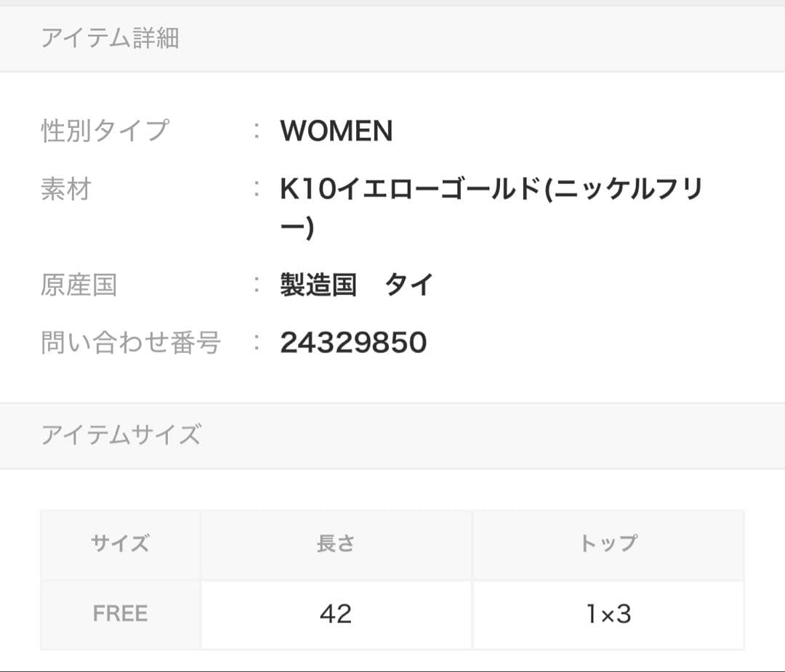Click the top size 1×3 cell

(x=608, y=614)
